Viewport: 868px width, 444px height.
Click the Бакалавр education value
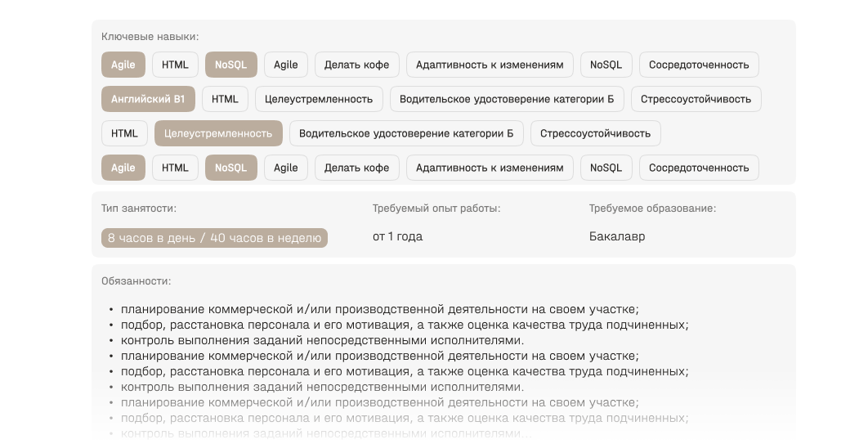click(616, 237)
